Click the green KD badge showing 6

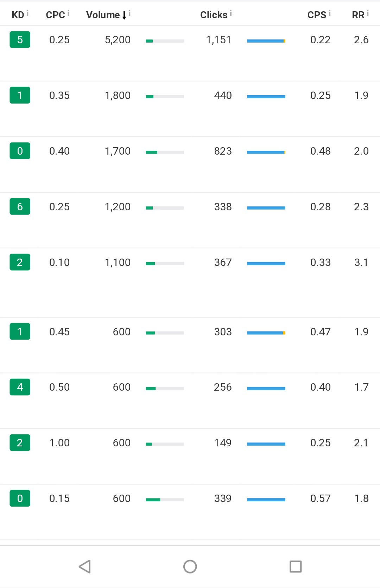click(x=20, y=206)
